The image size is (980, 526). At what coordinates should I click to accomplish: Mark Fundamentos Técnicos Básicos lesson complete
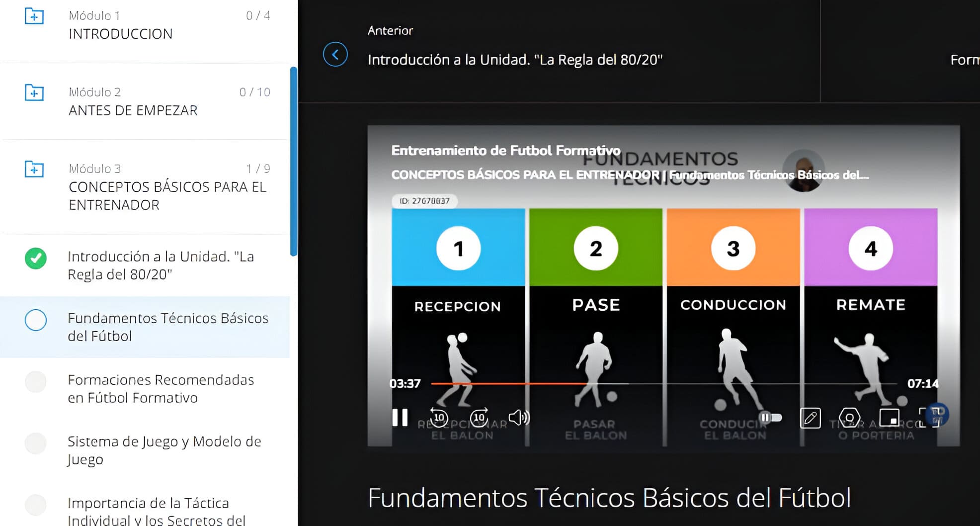coord(36,320)
